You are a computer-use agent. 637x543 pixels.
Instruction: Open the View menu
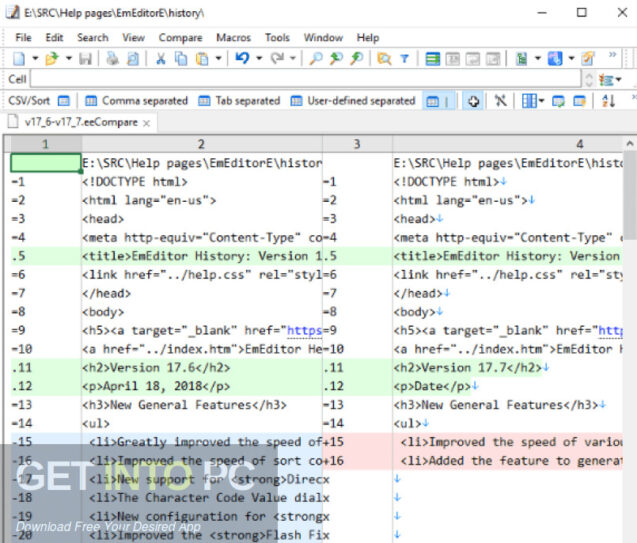[133, 38]
